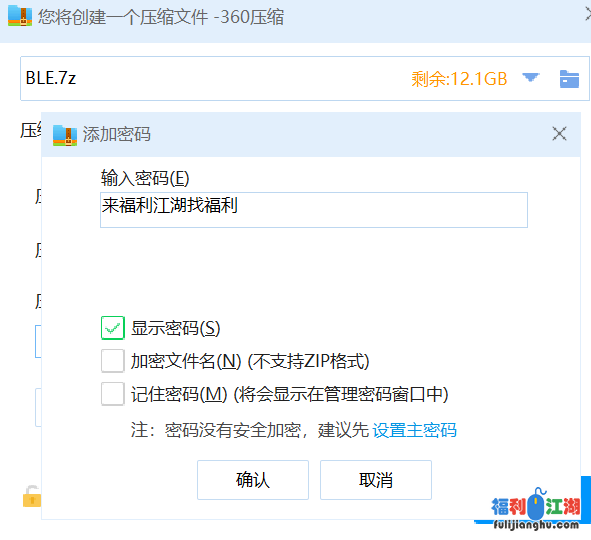Cancel with the 取消 button
The image size is (591, 540).
coord(376,480)
